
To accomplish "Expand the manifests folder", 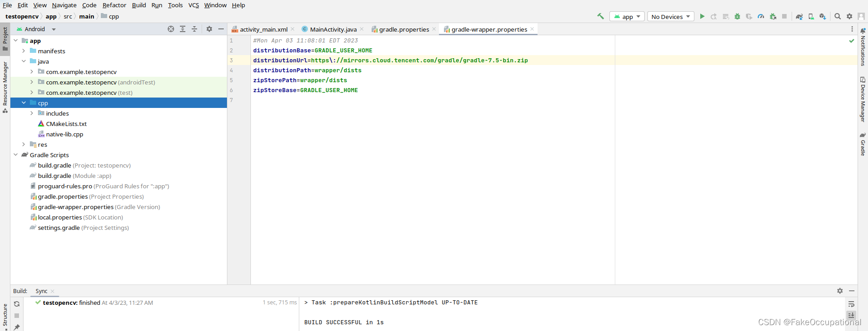I will (24, 51).
